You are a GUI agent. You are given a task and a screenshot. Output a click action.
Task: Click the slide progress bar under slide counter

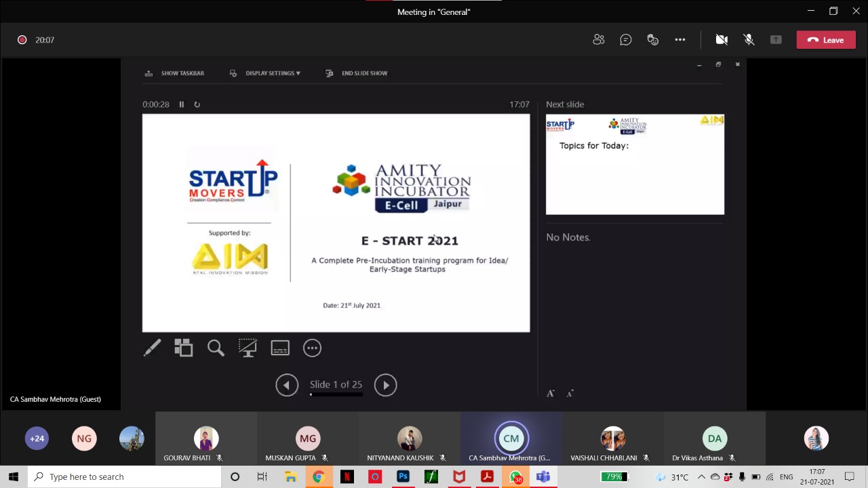[x=336, y=394]
